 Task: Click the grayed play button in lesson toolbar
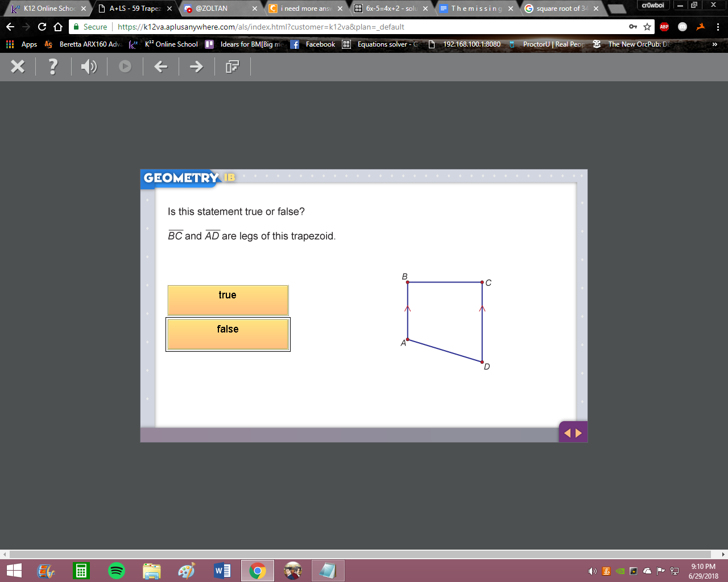point(125,66)
